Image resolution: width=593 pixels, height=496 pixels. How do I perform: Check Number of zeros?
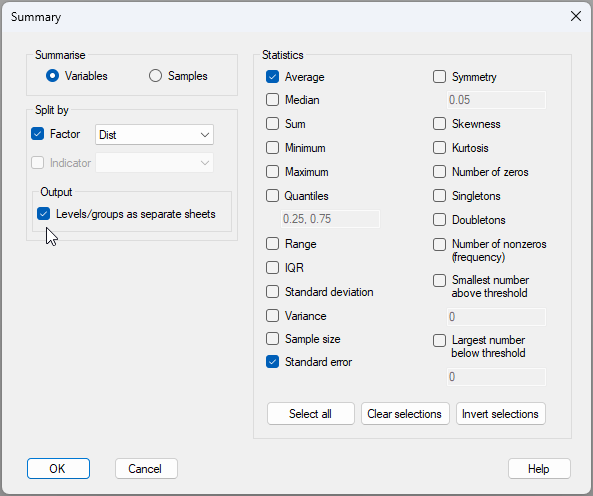click(439, 172)
